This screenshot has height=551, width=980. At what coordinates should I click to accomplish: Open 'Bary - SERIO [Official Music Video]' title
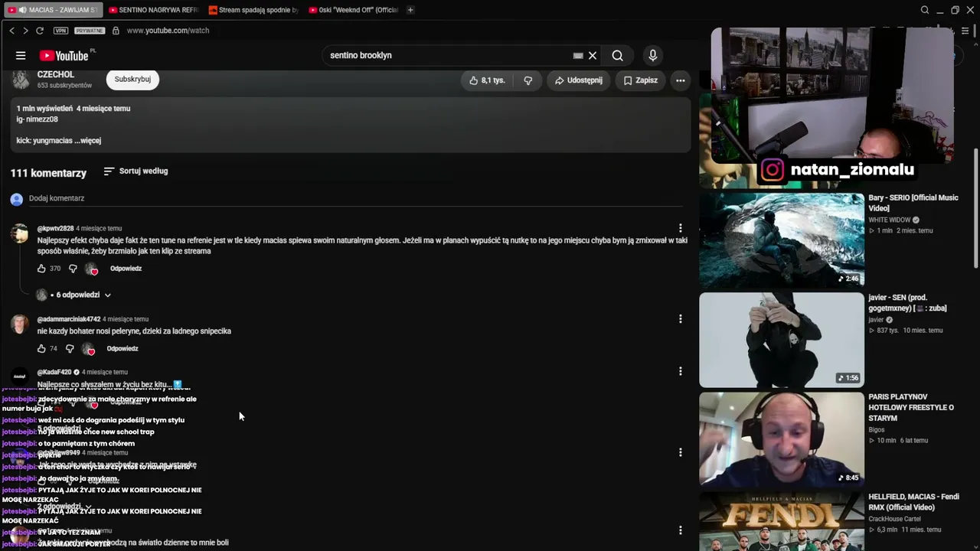[913, 203]
